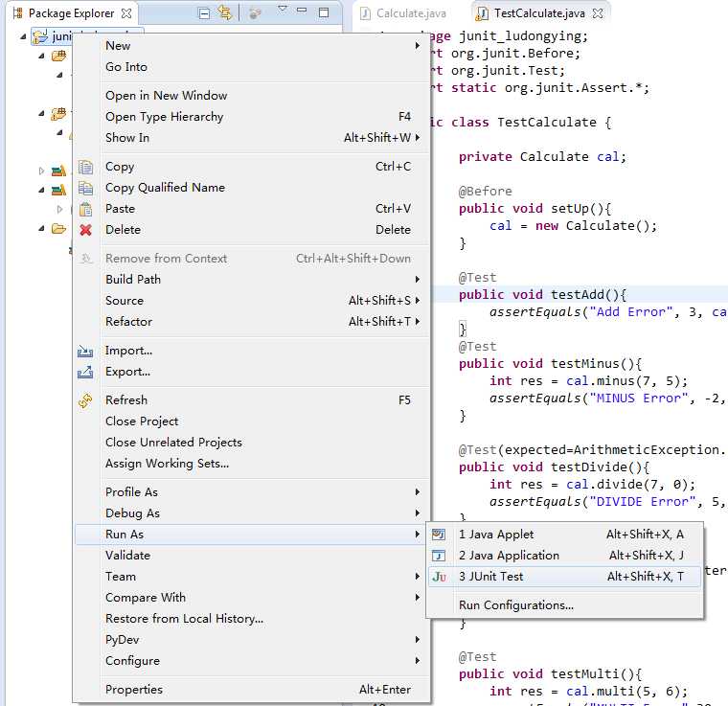Close the Package Explorer tab

coord(126,13)
